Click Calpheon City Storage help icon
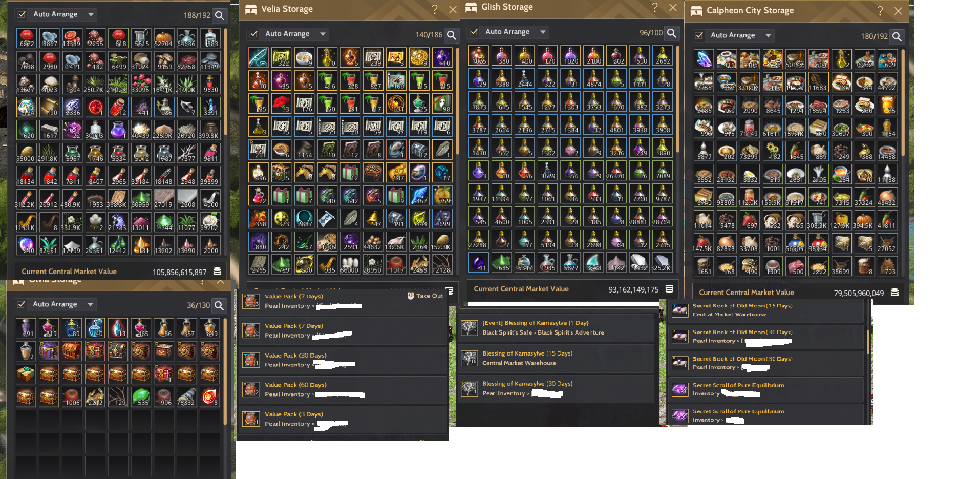The image size is (980, 479). (880, 11)
